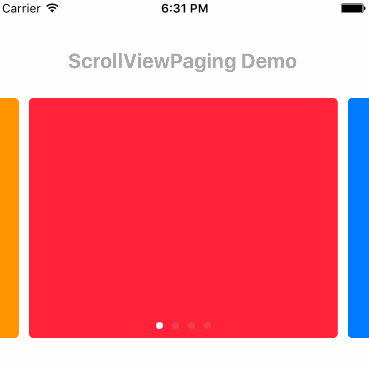Click the word ScrollViewPaging in the title
This screenshot has height=371, width=369.
[x=152, y=62]
